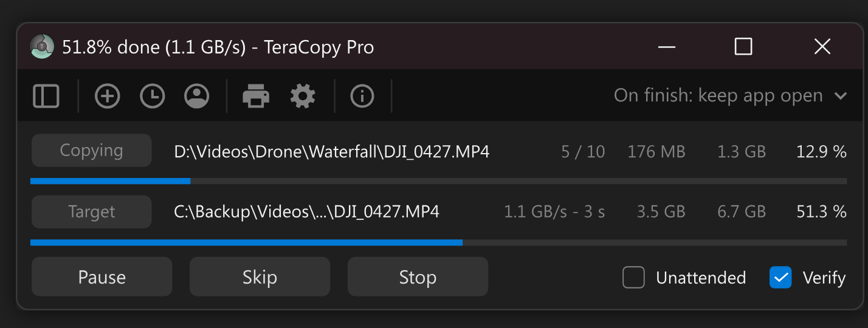Click the Copying status label
This screenshot has width=868, height=328.
[91, 151]
